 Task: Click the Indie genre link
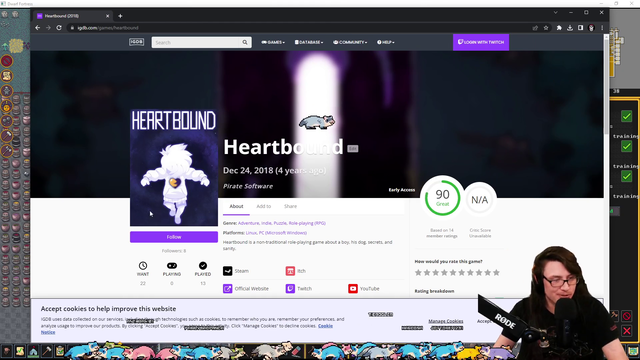click(266, 223)
